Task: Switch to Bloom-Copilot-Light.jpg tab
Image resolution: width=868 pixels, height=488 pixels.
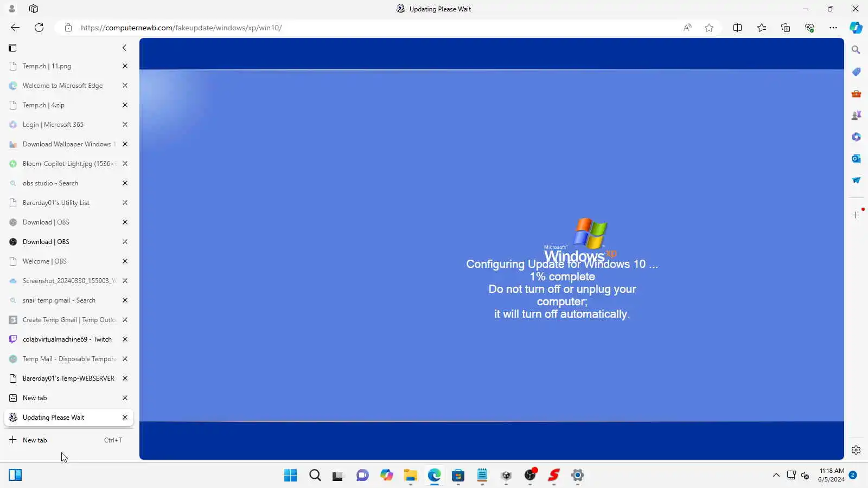Action: click(68, 164)
